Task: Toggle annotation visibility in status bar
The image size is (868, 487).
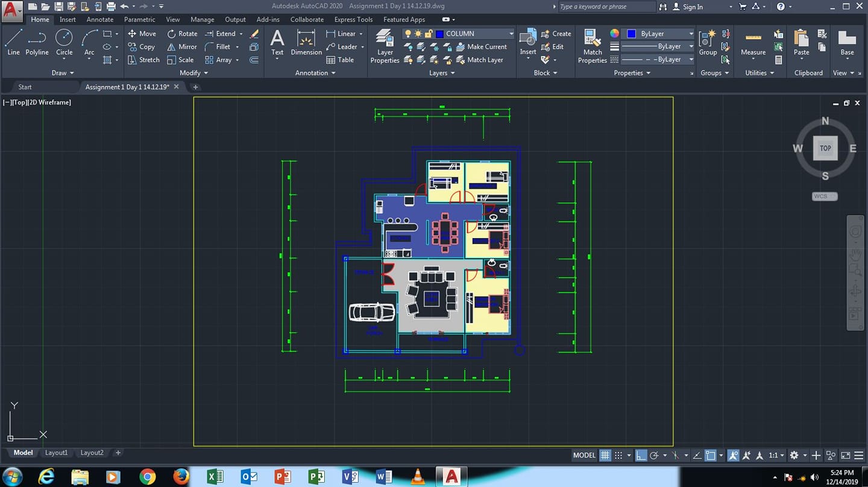Action: coord(734,456)
